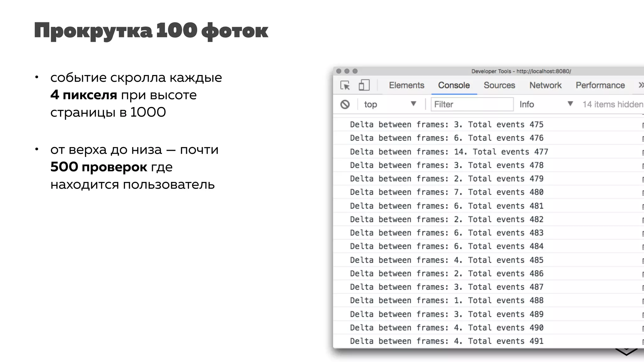Select log line 'Delta between frames: 14'
Viewport: 644px width, 362px height.
pos(488,152)
